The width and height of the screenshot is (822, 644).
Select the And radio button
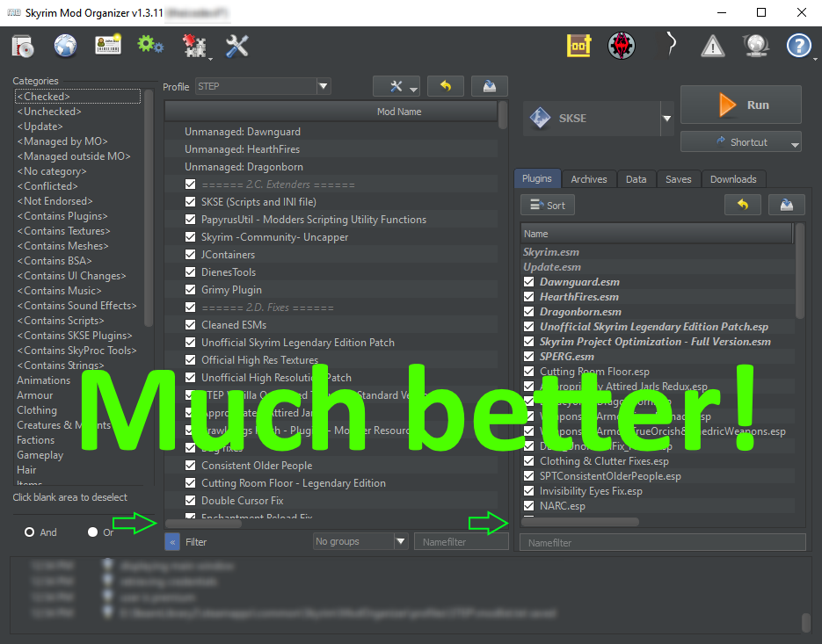(x=30, y=532)
